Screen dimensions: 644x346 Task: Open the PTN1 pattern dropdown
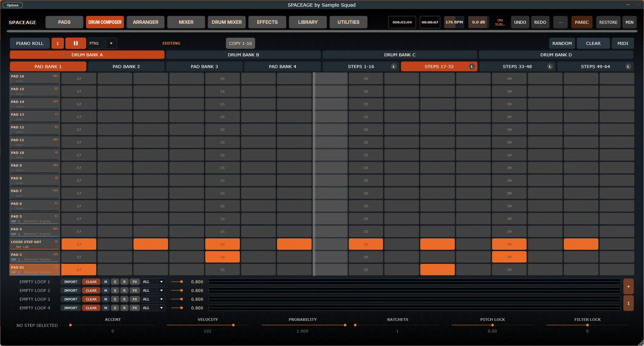point(102,43)
